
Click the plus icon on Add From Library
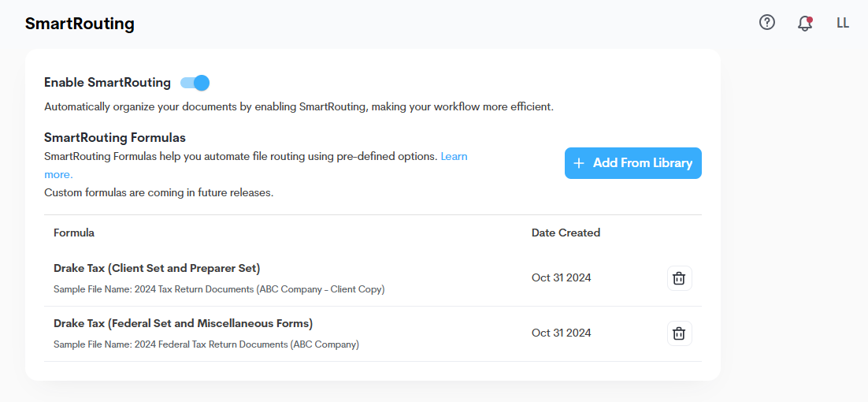(x=579, y=163)
